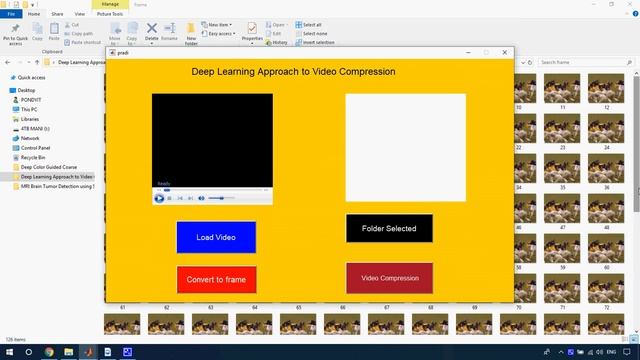Click the Paste shortcut command
The height and width of the screenshot is (360, 640).
[82, 42]
